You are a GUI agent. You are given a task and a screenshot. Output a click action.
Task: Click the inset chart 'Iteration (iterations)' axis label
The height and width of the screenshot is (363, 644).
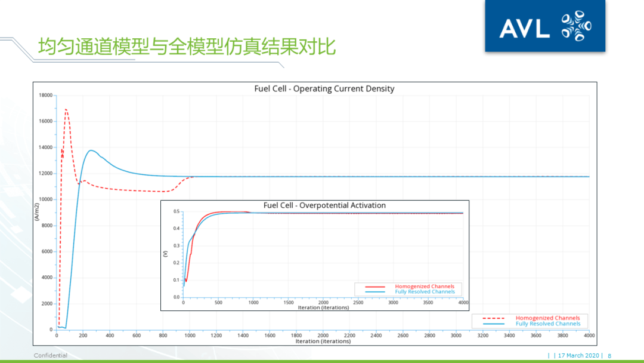[323, 307]
